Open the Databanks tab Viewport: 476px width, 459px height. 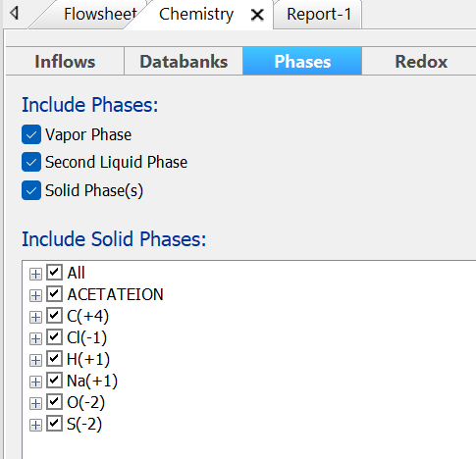tap(184, 62)
